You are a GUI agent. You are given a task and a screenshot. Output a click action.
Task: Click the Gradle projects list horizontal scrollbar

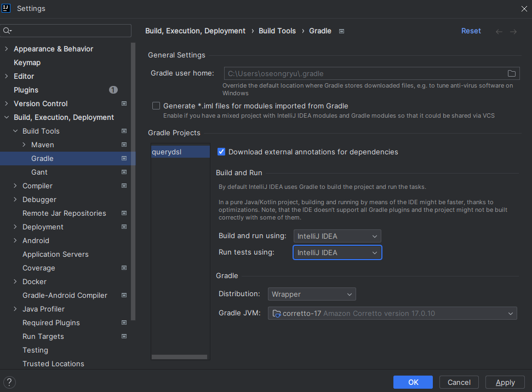click(x=180, y=357)
